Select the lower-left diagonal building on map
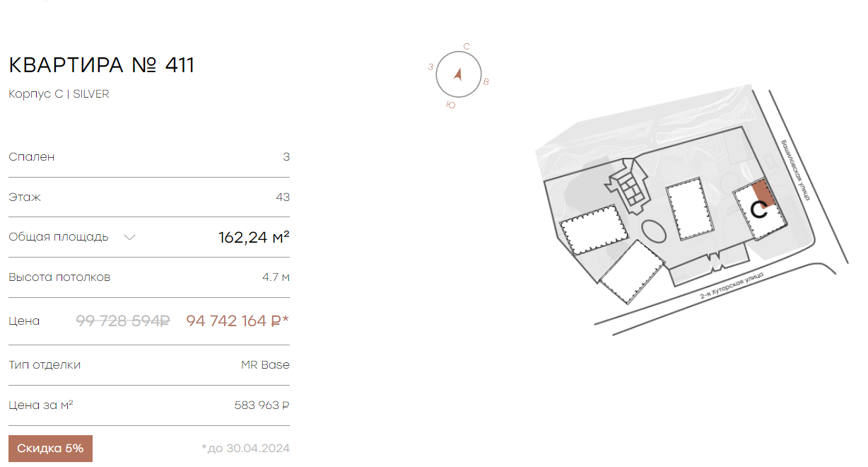Image resolution: width=868 pixels, height=467 pixels. 633,272
